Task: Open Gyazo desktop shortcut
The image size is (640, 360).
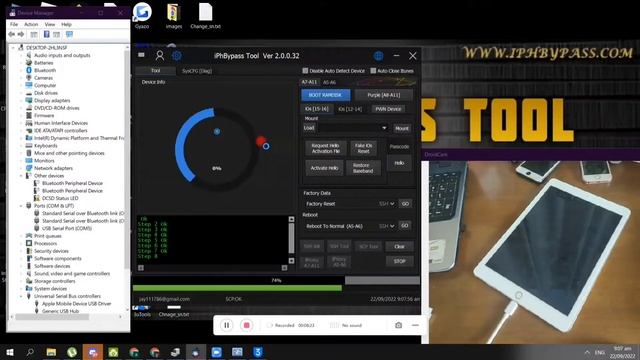Action: point(142,16)
